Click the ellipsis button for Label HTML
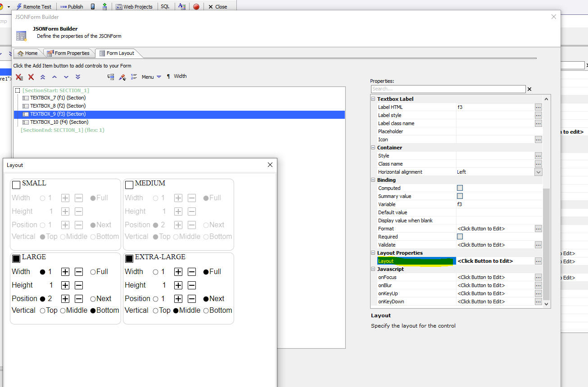The height and width of the screenshot is (387, 588). [538, 107]
